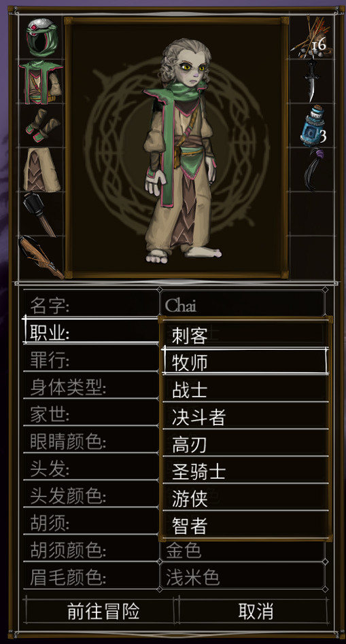Pick 圣骑士 from the dropdown
This screenshot has width=346, height=644.
point(245,471)
